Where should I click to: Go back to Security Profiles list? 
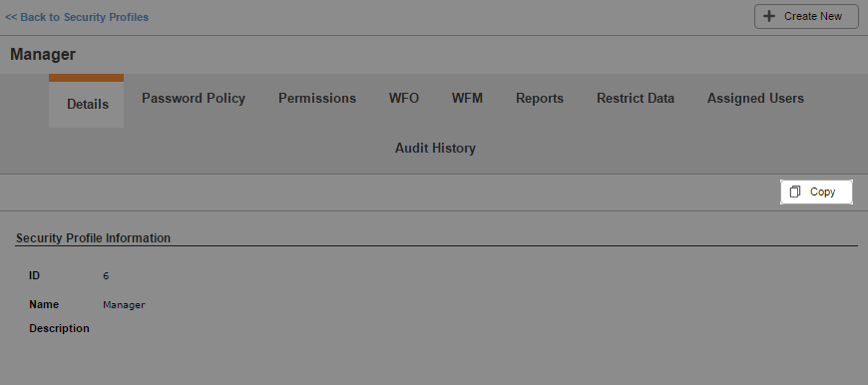[77, 17]
